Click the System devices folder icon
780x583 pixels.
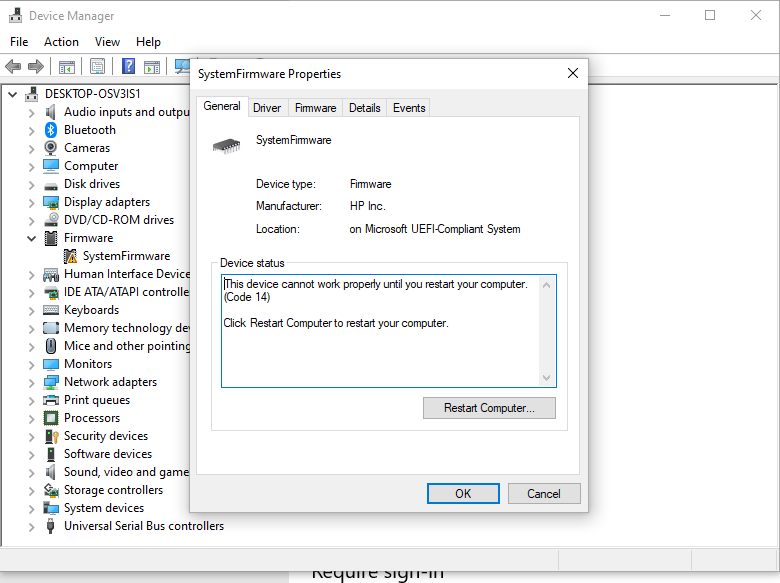pos(51,508)
